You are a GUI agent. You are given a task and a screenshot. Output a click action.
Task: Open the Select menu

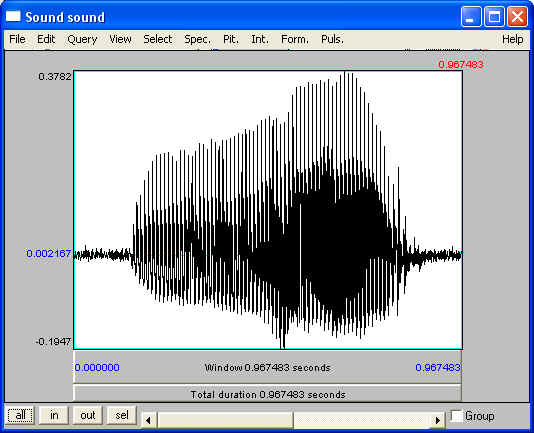(x=157, y=39)
